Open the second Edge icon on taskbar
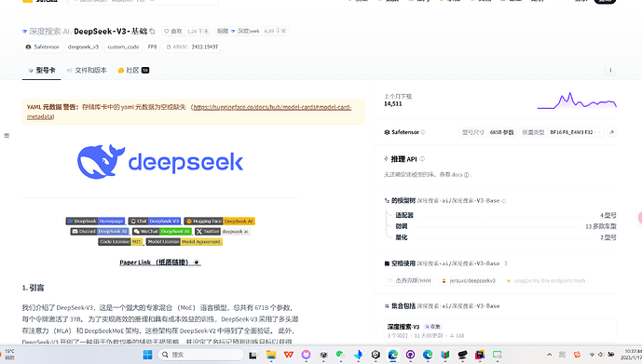This screenshot has width=642, height=364. [x=428, y=355]
